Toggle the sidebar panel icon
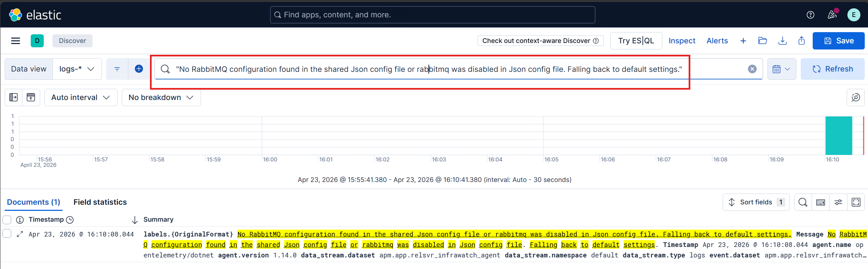 tap(13, 97)
